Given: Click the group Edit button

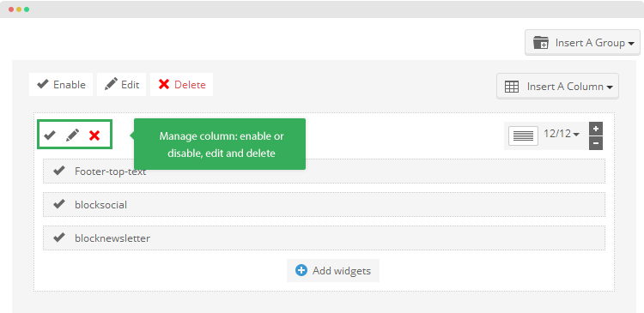Looking at the screenshot, I should (122, 85).
